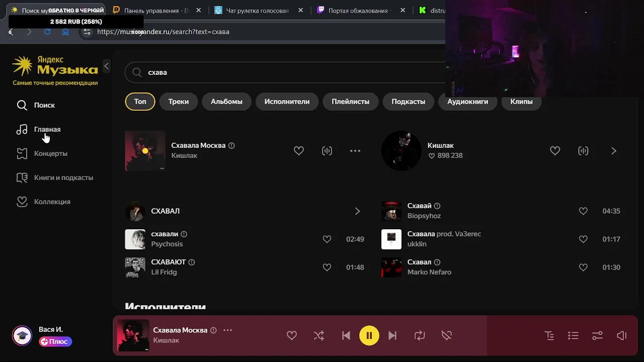Like artist Кишлак in top results

point(555,151)
